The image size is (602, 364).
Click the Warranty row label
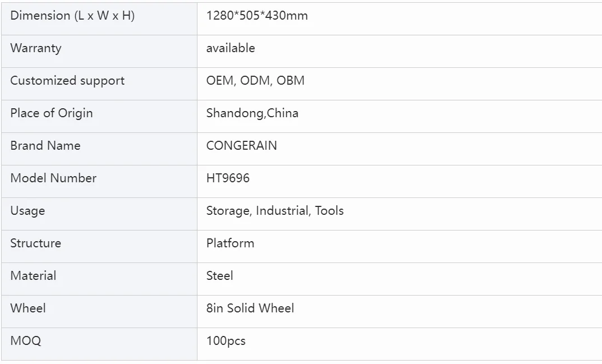[x=36, y=48]
